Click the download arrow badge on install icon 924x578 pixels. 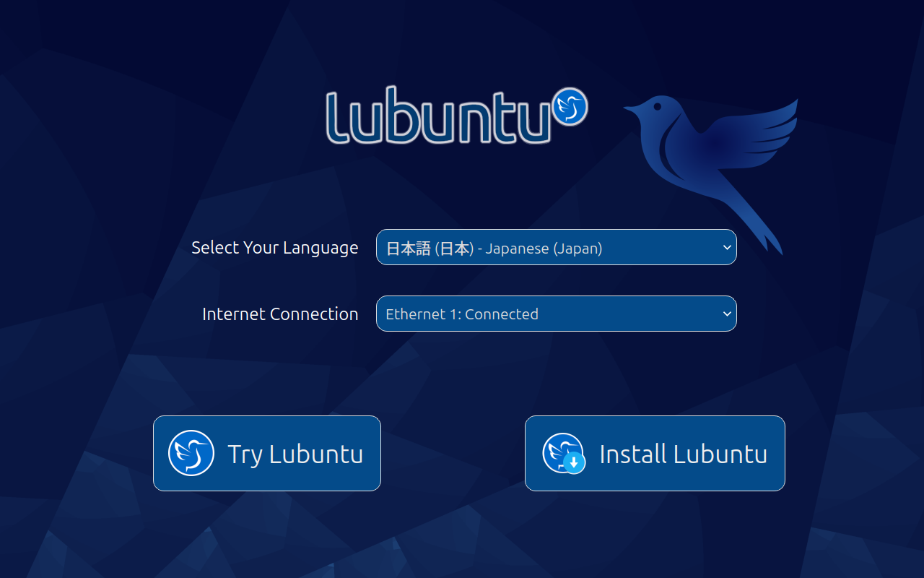[x=574, y=462]
